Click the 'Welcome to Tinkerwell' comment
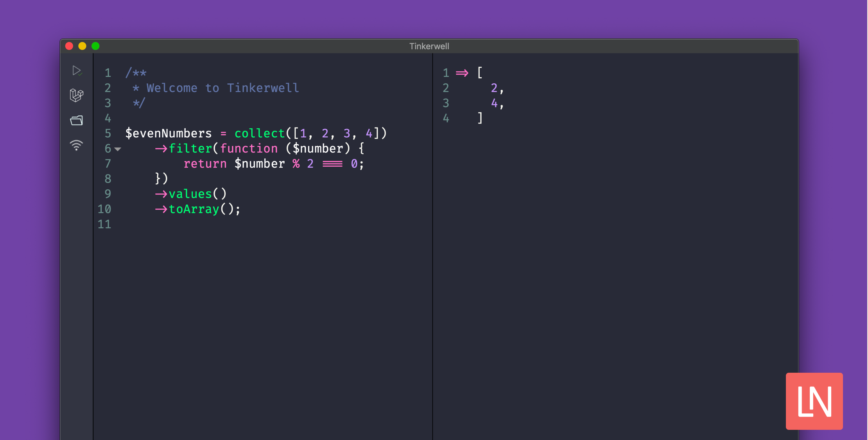This screenshot has width=868, height=440. (223, 88)
